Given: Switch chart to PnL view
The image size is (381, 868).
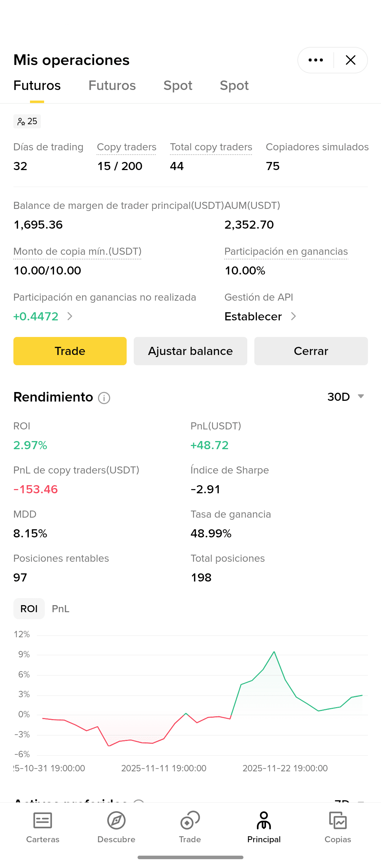Looking at the screenshot, I should 61,609.
